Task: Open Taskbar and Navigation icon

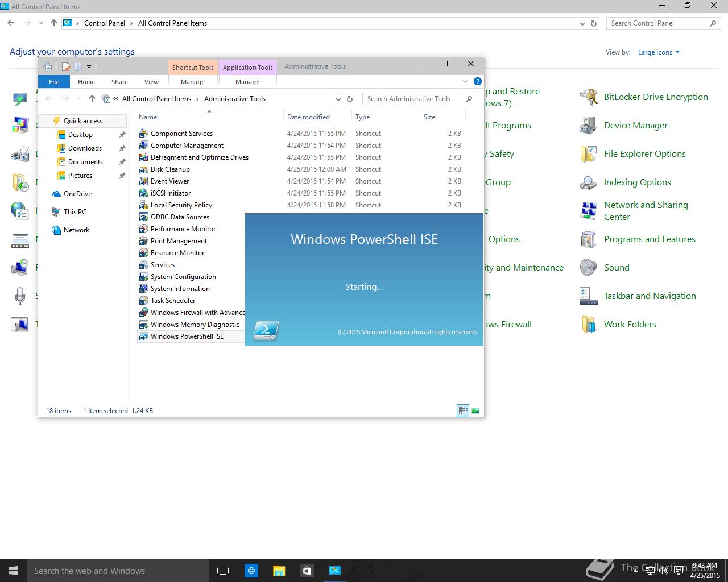Action: (x=588, y=296)
